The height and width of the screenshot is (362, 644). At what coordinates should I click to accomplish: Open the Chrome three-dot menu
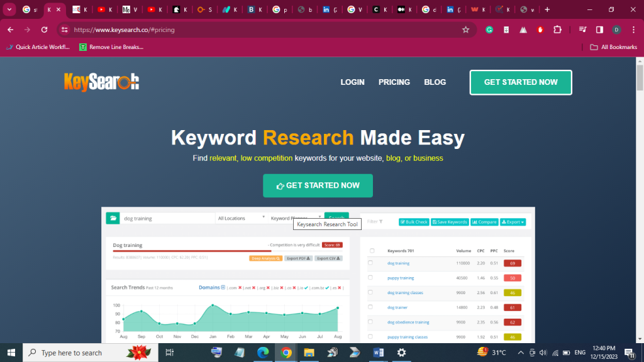click(x=634, y=30)
